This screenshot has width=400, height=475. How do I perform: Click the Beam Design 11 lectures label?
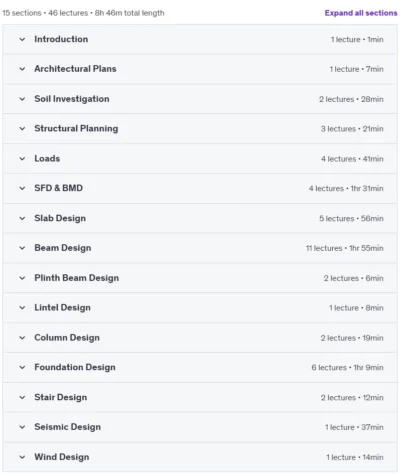324,248
